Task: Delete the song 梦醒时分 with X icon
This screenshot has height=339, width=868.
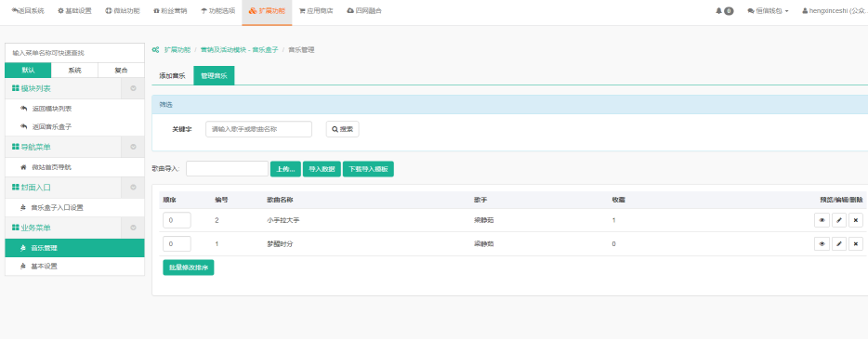Action: (x=855, y=243)
